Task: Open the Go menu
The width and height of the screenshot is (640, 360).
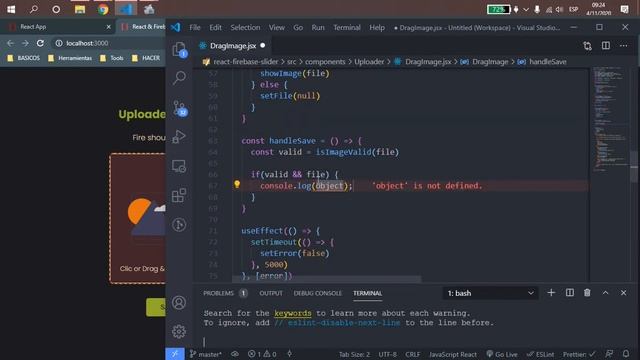Action: click(x=298, y=27)
